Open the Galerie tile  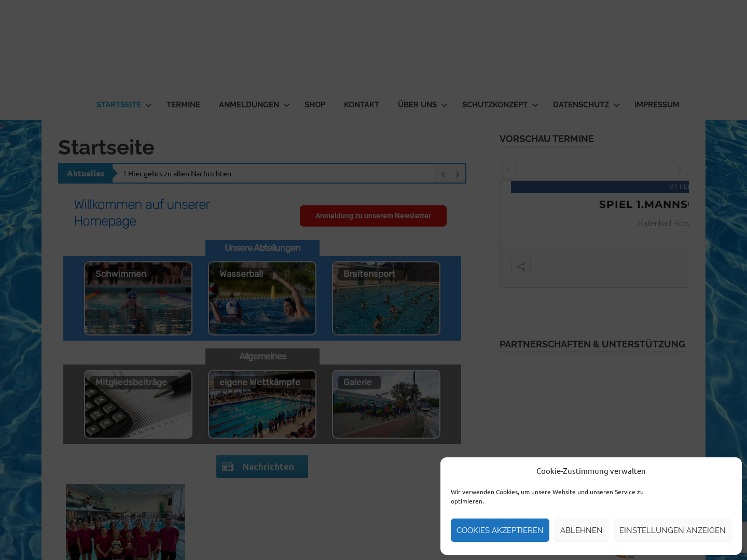[x=386, y=404]
